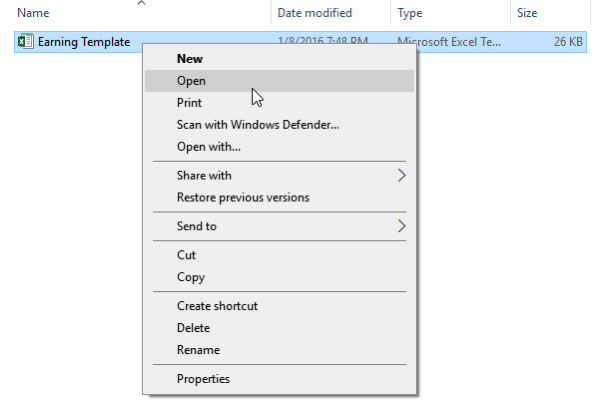Click the Excel icon of Earning Template
Viewport: 600px width, 404px height.
click(25, 42)
